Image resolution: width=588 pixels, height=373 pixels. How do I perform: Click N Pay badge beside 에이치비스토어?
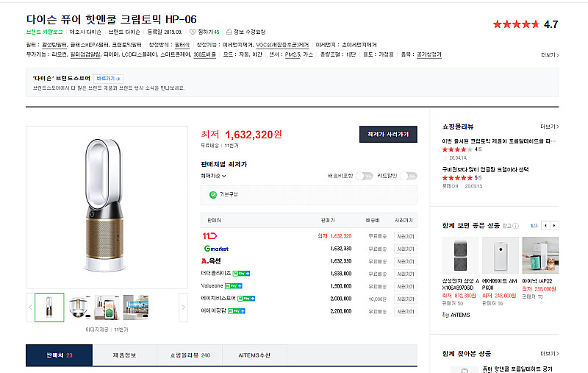click(246, 299)
